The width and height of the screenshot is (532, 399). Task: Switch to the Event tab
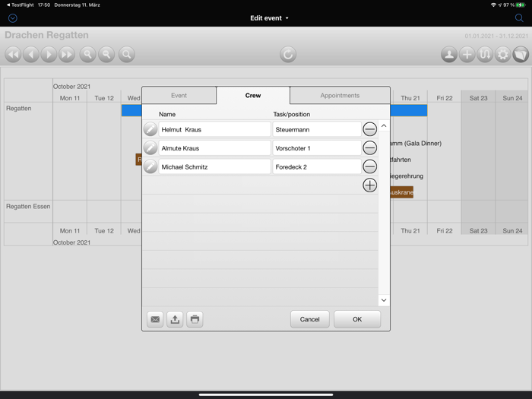click(x=179, y=95)
